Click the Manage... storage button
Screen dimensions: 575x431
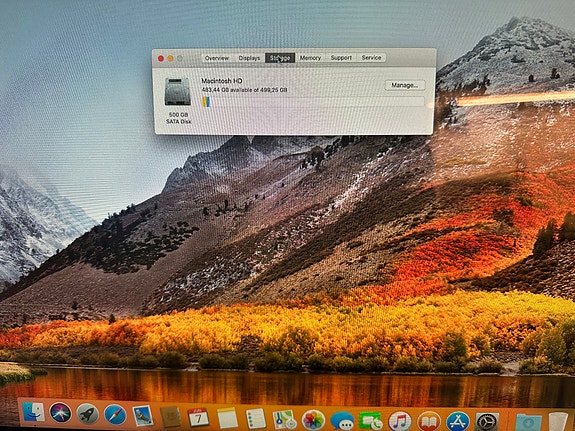pos(405,85)
